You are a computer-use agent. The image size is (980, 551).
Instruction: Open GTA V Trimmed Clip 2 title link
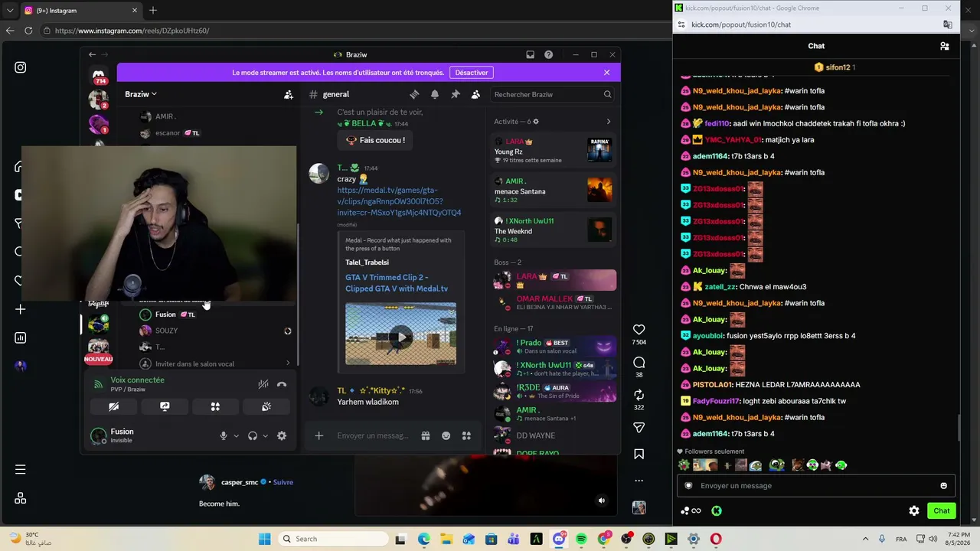coord(397,282)
